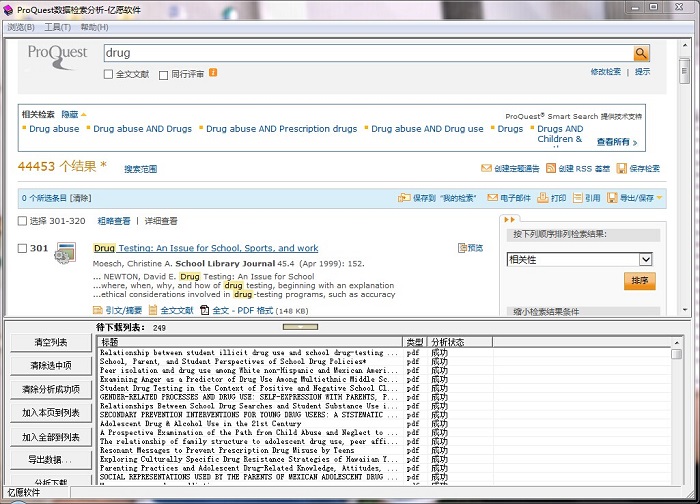
Task: Click the drug search input field
Action: click(368, 53)
